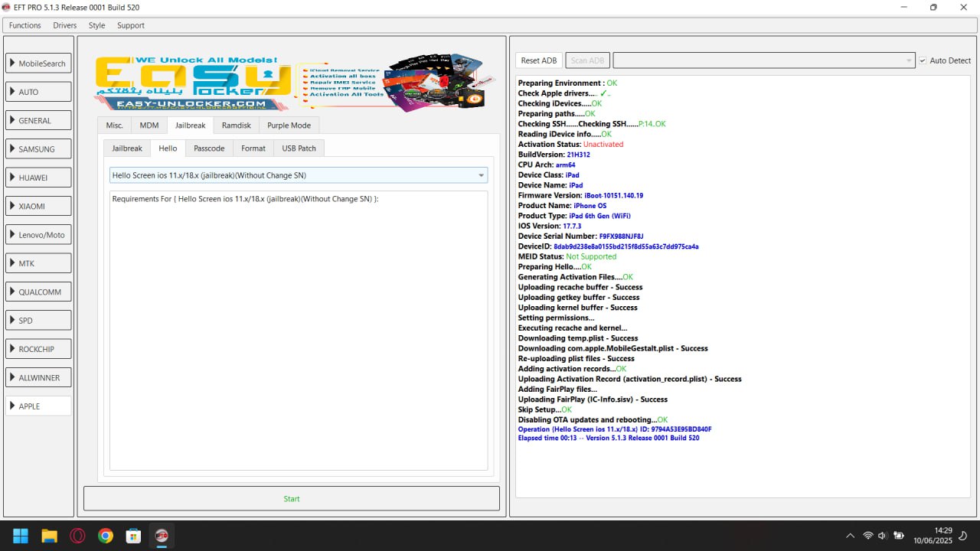980x551 pixels.
Task: Expand the ROCKCHIP sidebar section
Action: coord(38,349)
